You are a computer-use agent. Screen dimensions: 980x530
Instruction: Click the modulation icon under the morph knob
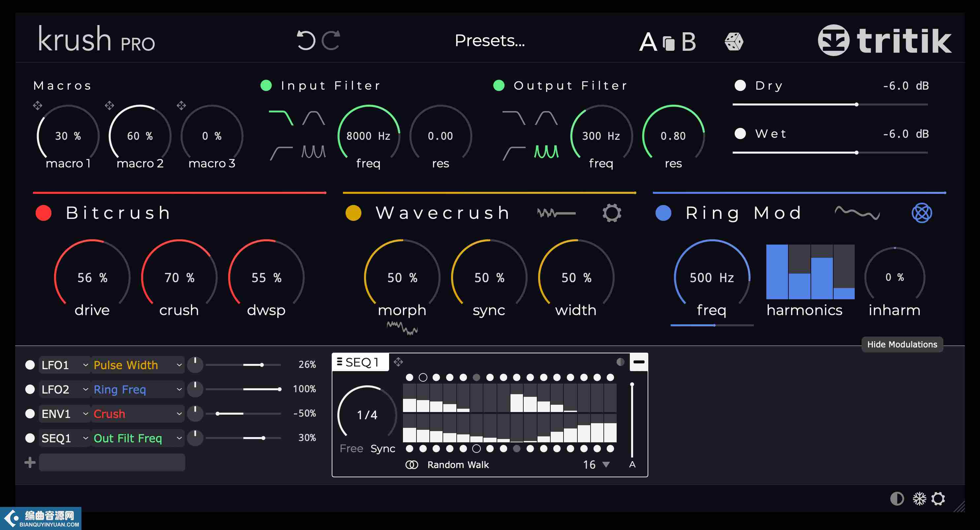click(x=402, y=328)
